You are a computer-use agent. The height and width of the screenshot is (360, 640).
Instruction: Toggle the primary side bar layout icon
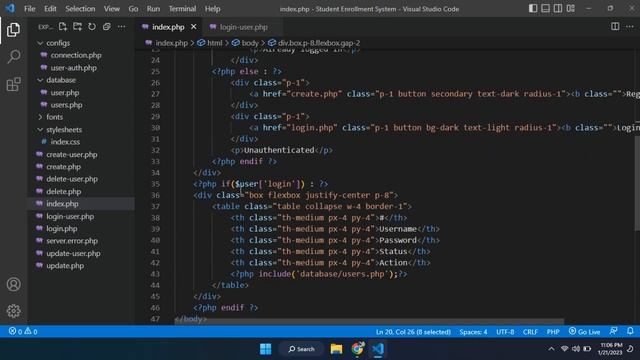tap(533, 9)
